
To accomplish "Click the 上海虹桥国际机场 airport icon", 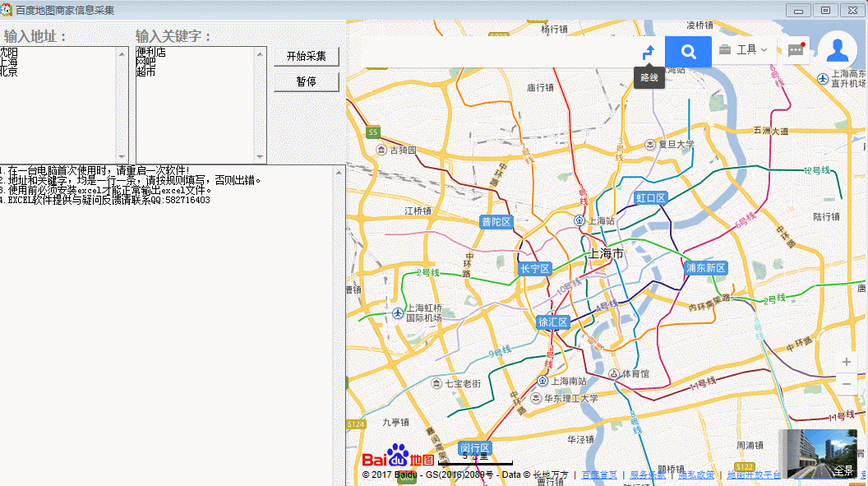I will coord(398,313).
